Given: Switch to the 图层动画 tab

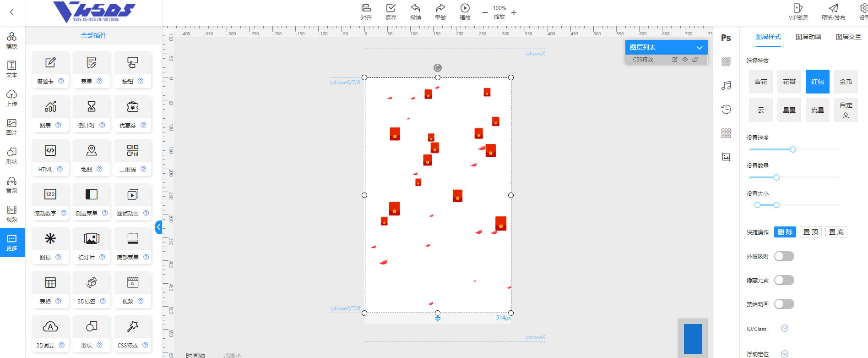Looking at the screenshot, I should pos(808,37).
